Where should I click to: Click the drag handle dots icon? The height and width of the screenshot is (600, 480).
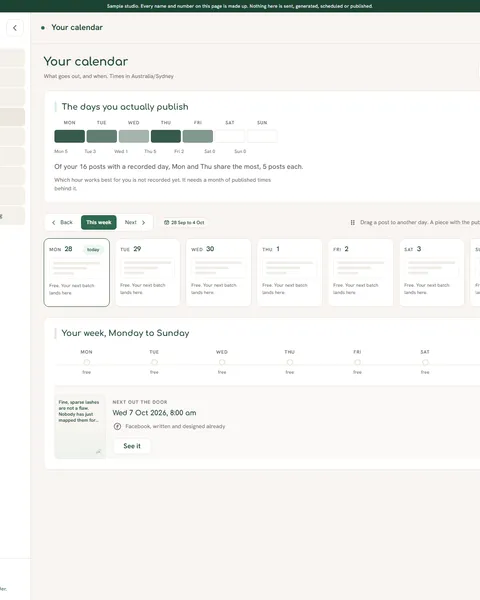[x=353, y=222]
